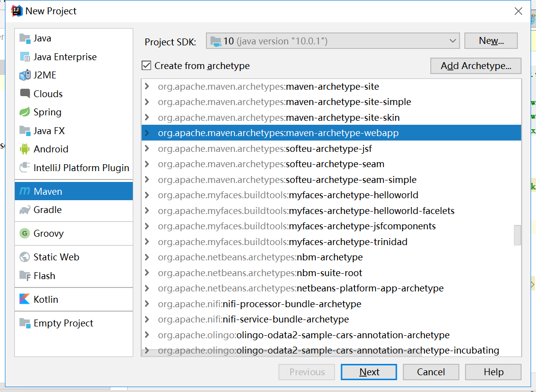Toggle the Create from archetype checkbox
This screenshot has width=536, height=392.
coord(146,66)
